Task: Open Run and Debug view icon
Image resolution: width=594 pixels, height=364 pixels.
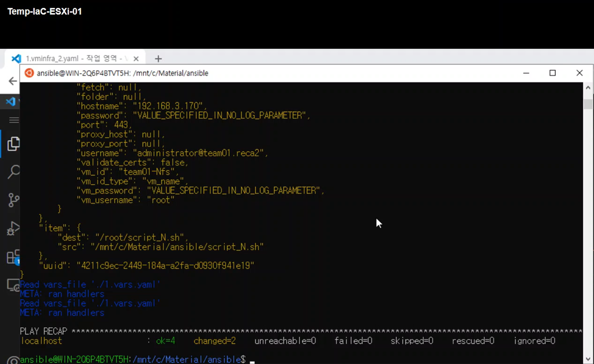Action: click(13, 228)
